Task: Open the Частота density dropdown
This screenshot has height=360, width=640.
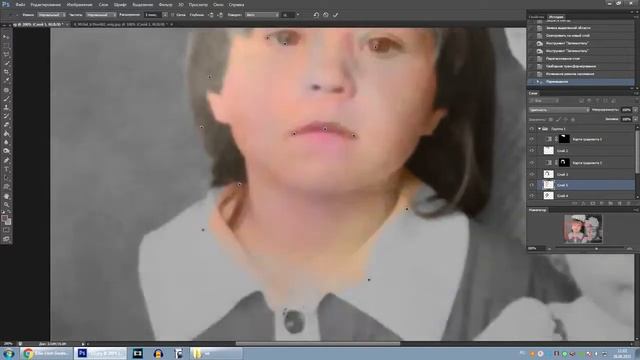Action: pos(100,15)
